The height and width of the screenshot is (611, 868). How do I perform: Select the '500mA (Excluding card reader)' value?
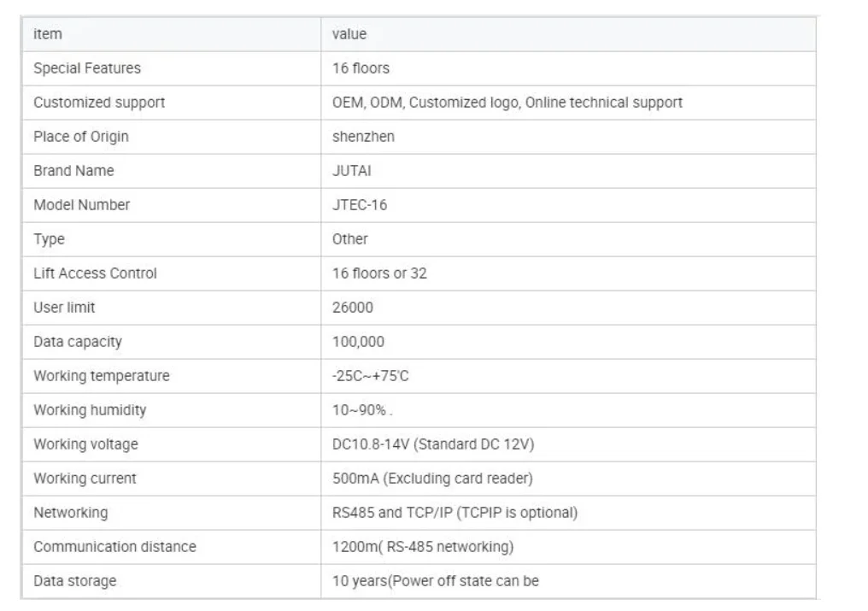pyautogui.click(x=432, y=479)
